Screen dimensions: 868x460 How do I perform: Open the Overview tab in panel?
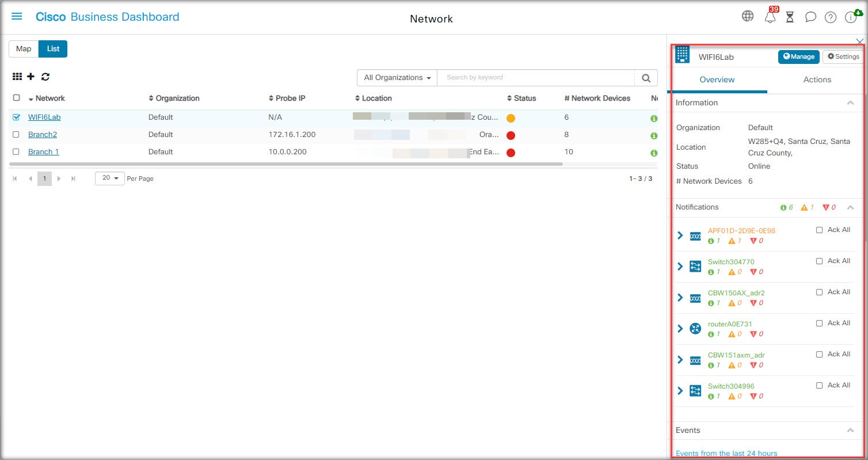coord(717,79)
